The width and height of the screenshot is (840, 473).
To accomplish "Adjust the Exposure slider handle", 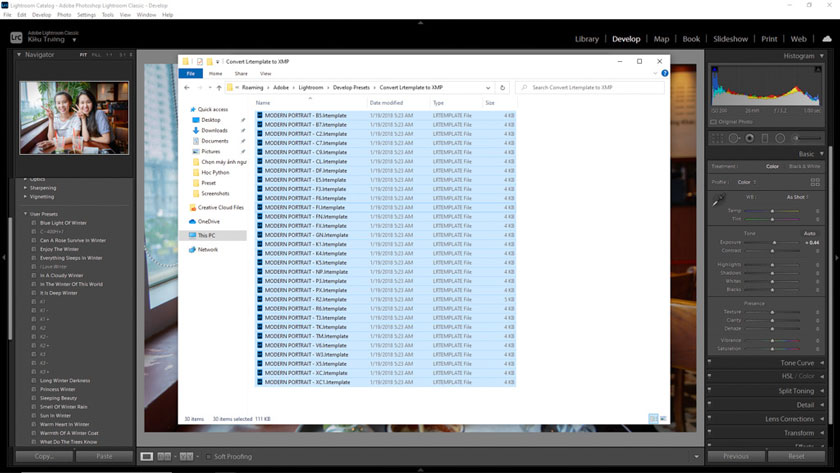I will (x=774, y=243).
